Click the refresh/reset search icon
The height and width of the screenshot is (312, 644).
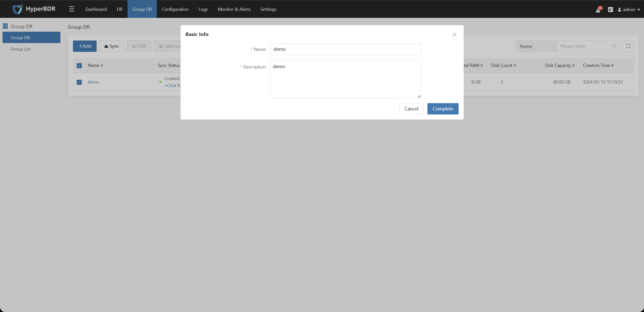(x=628, y=46)
